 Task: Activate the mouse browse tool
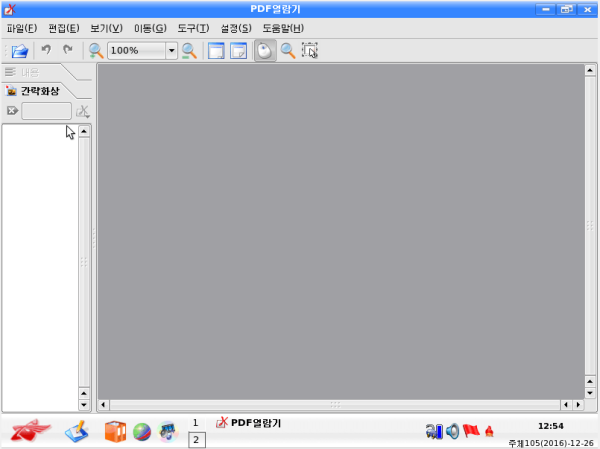pyautogui.click(x=264, y=51)
